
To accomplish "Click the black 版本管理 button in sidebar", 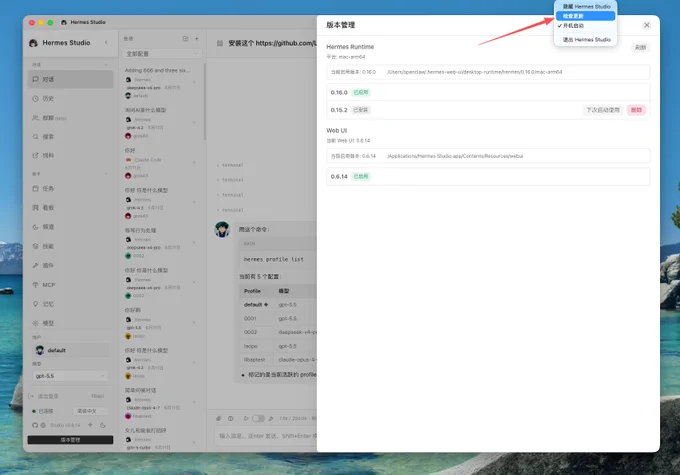I will click(70, 440).
